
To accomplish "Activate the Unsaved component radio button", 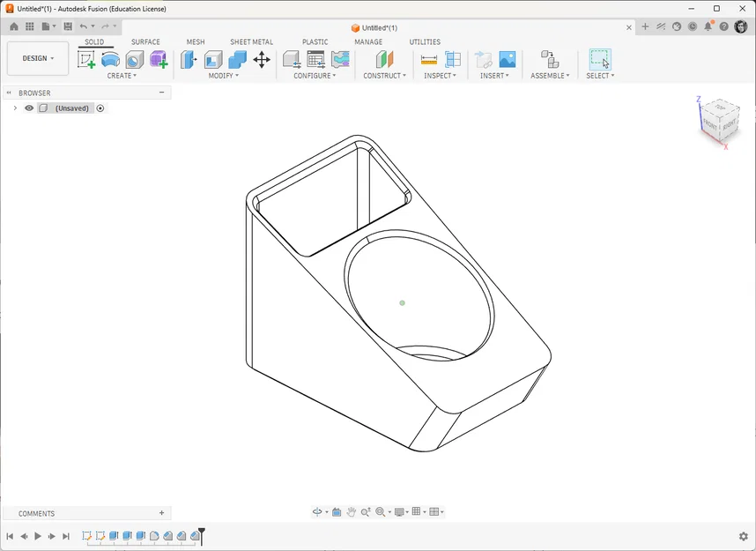I will point(100,108).
